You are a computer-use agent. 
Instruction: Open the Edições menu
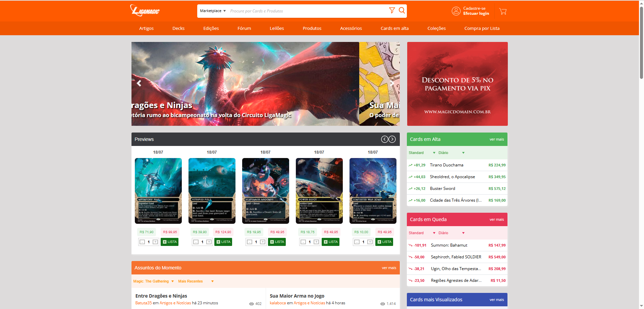point(211,29)
